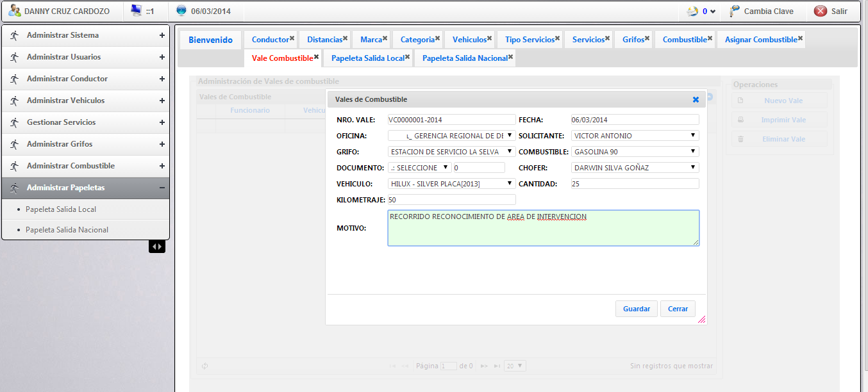Viewport: 868px width, 392px height.
Task: Close the Tipo Servicios tab with its x
Action: 558,38
